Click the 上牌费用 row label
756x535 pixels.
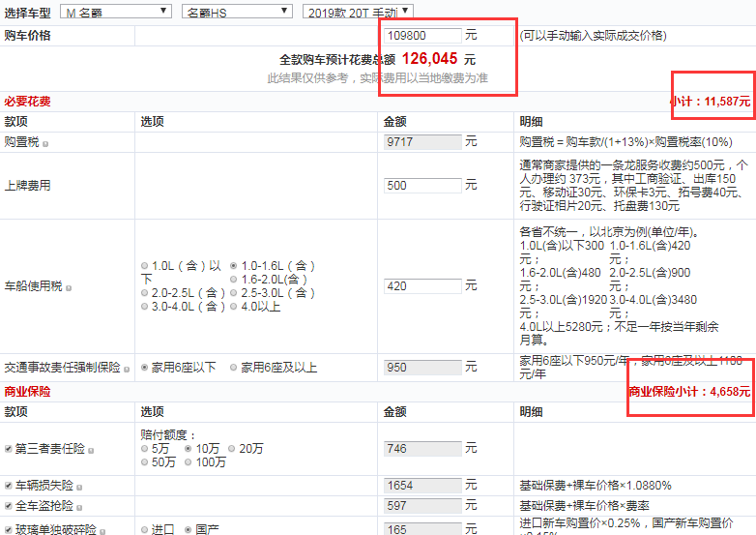(27, 186)
